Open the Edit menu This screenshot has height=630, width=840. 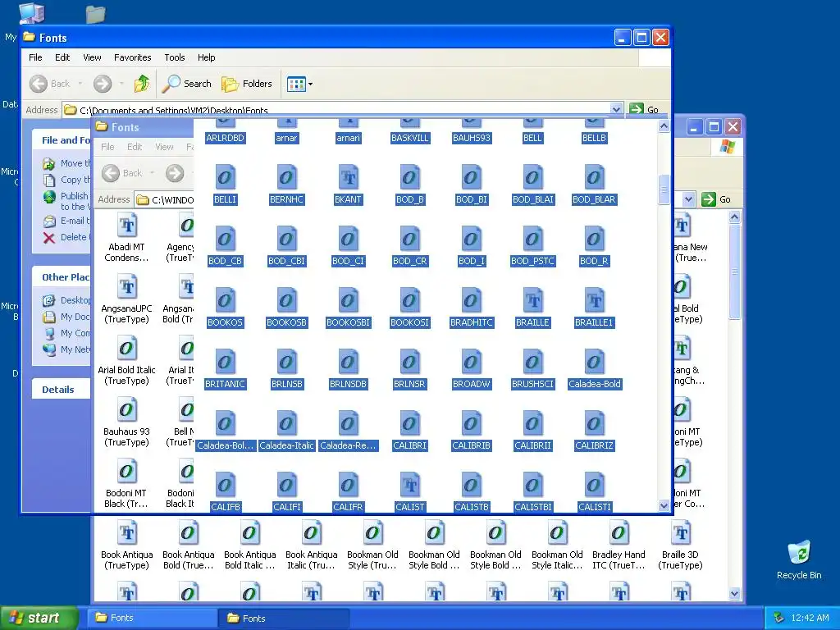[62, 57]
